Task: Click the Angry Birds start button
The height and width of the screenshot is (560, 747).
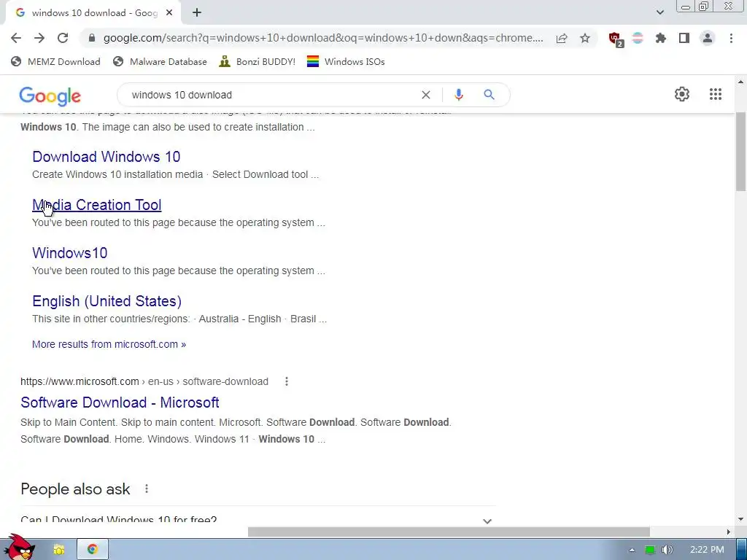Action: tap(19, 547)
